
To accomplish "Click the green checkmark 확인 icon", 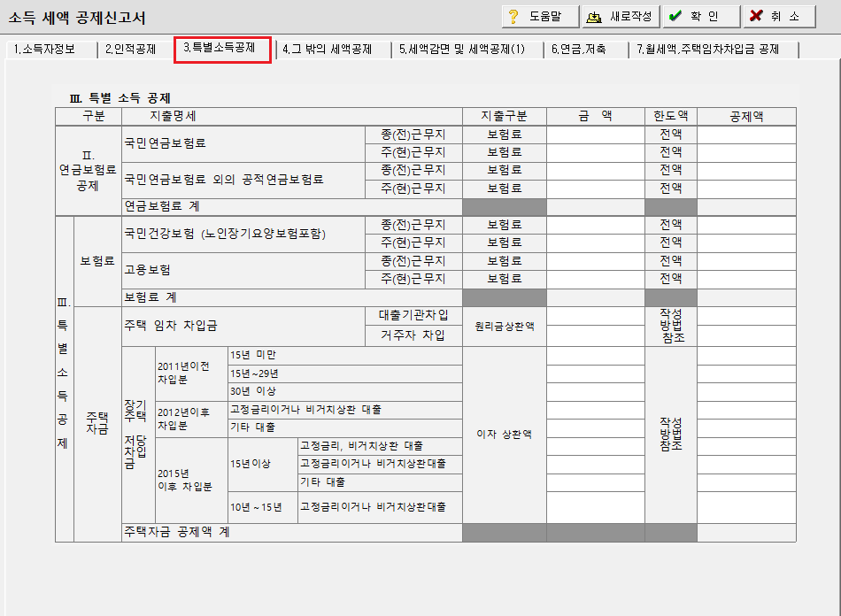I will click(x=675, y=16).
